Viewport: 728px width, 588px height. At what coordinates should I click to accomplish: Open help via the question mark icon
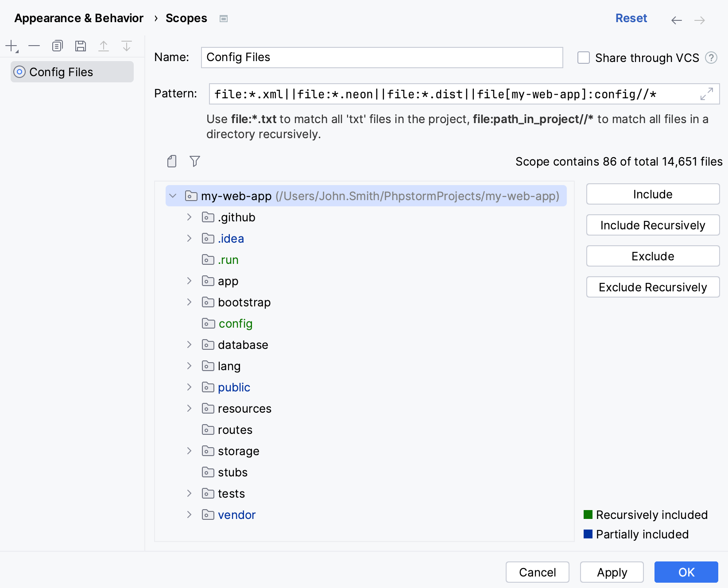pos(712,58)
